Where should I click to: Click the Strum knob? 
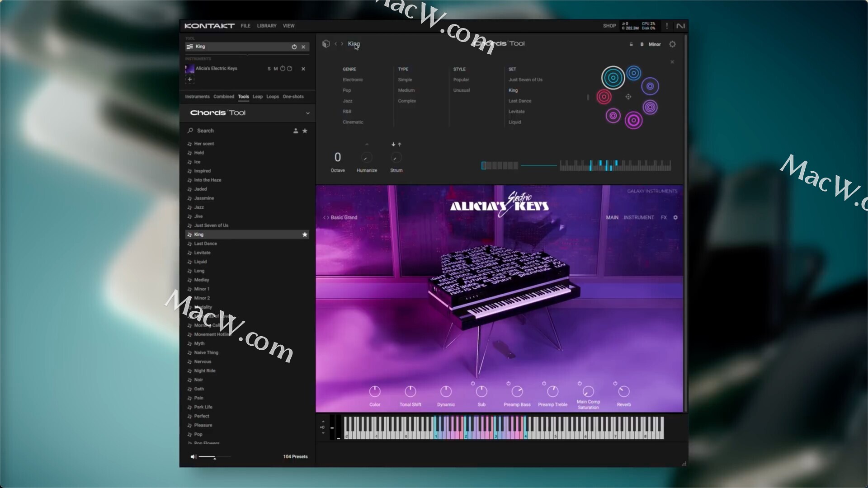coord(396,158)
